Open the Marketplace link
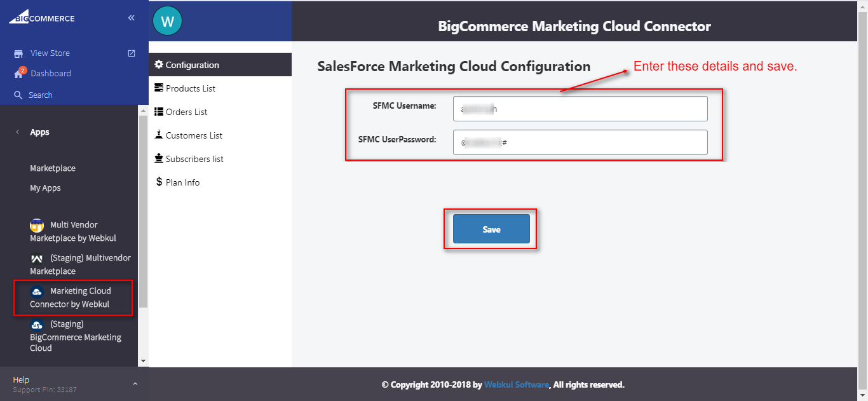Screen dimensions: 868x401 pyautogui.click(x=53, y=168)
